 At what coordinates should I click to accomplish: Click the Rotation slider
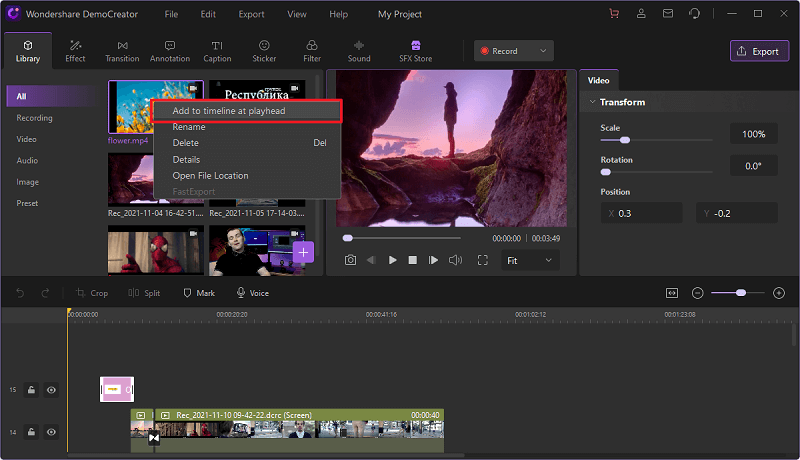click(656, 172)
